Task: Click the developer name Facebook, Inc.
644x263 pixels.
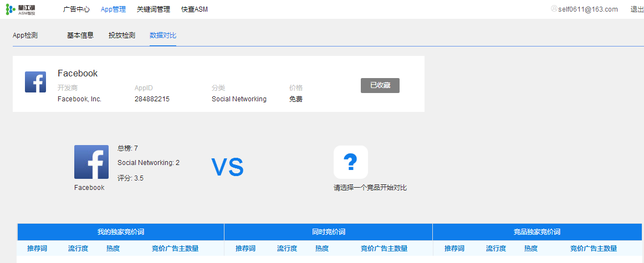Action: (79, 99)
